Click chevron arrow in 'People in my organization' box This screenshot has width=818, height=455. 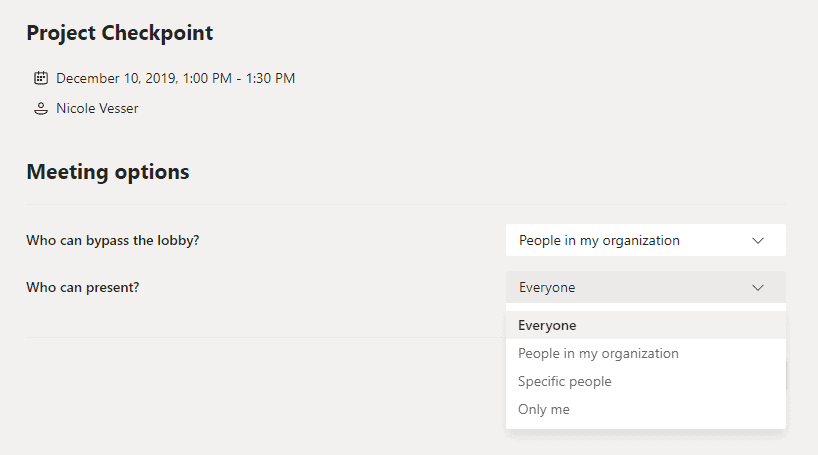coord(757,241)
